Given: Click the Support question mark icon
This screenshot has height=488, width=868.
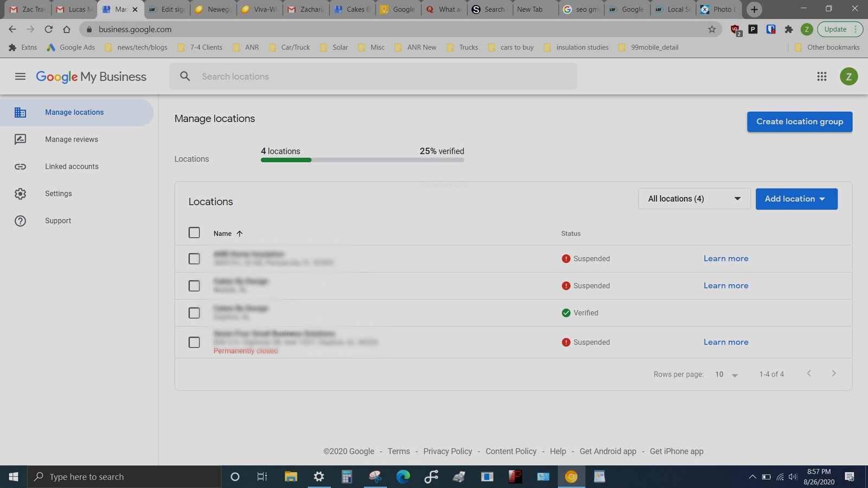Looking at the screenshot, I should [20, 221].
